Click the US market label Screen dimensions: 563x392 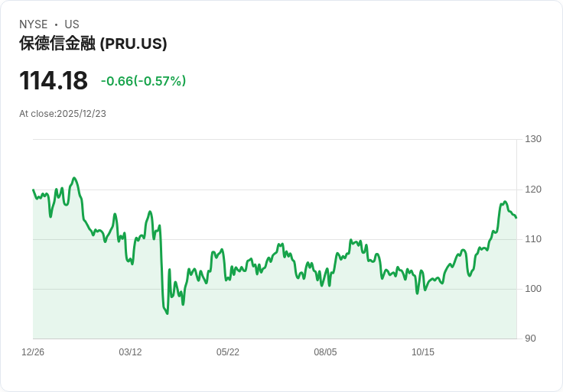coord(72,24)
